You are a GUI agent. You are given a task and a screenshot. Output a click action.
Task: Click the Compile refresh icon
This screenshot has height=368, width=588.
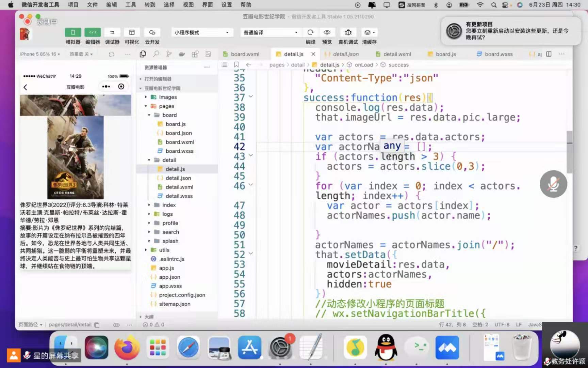pos(310,32)
